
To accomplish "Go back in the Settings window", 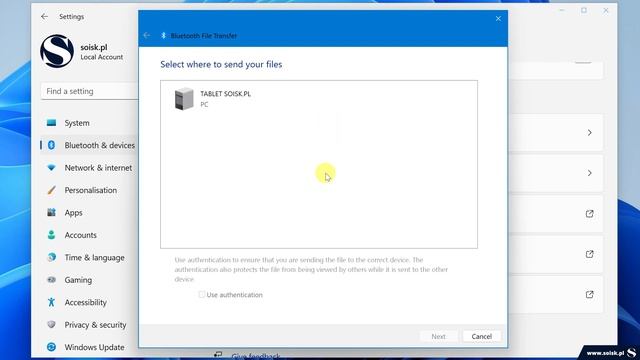I will coord(44,16).
